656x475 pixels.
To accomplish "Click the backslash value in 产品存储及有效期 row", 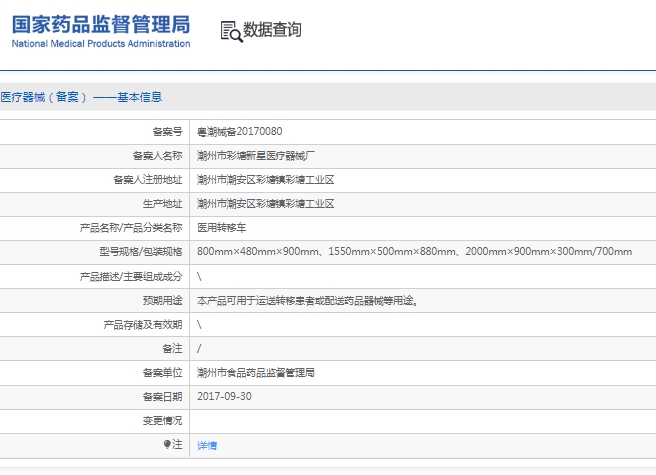I will [199, 325].
